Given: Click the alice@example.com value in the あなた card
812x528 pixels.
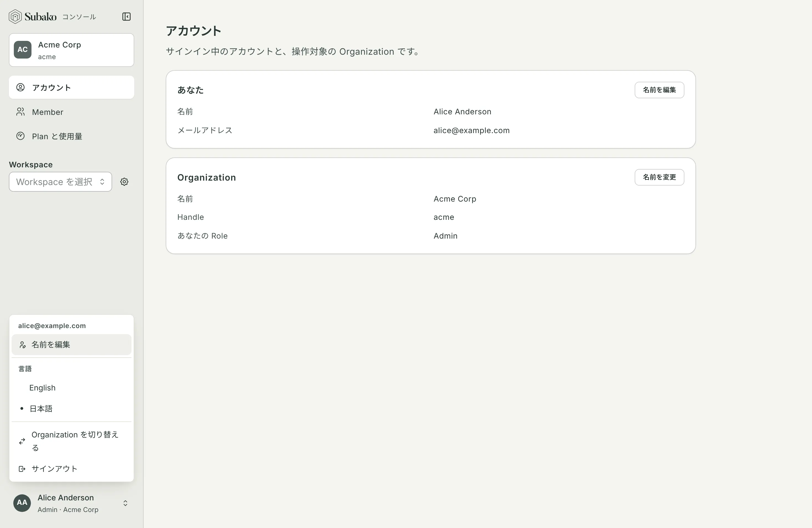Looking at the screenshot, I should tap(471, 130).
